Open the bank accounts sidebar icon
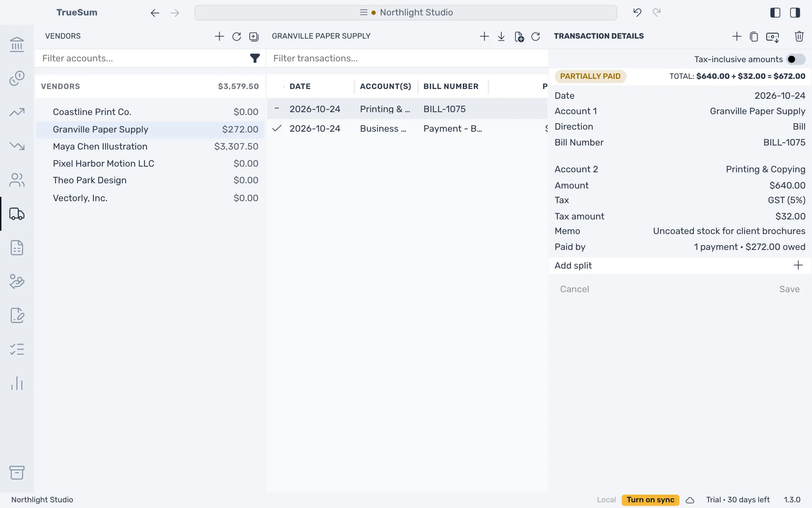This screenshot has height=508, width=812. [x=17, y=44]
